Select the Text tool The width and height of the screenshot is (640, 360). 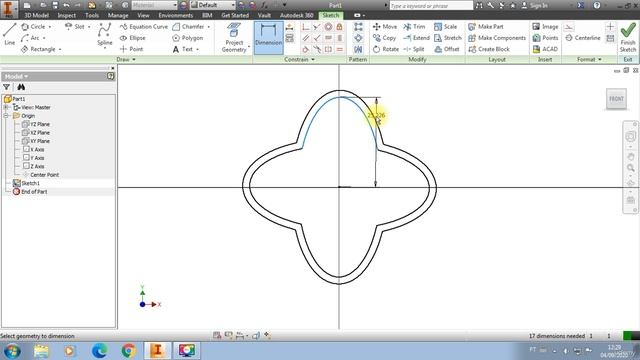tap(183, 49)
